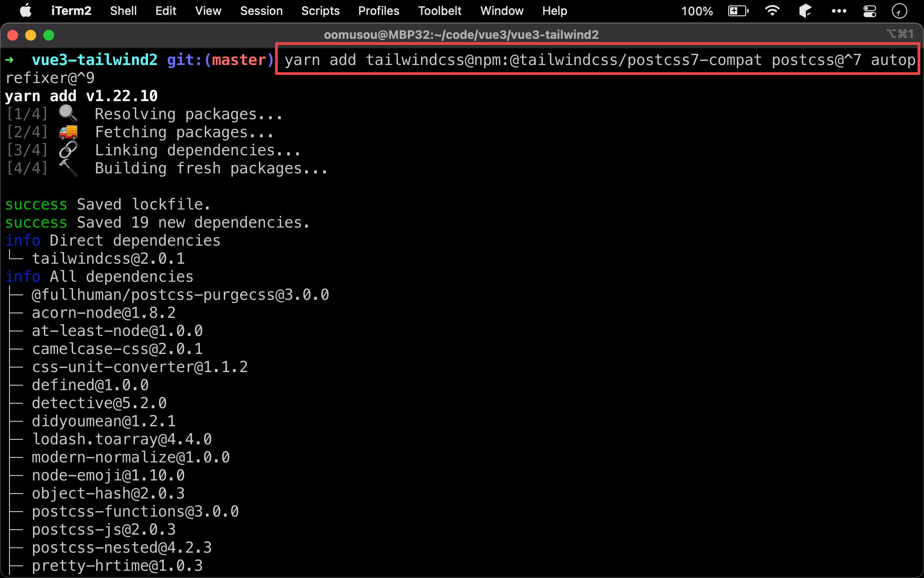Click the ⌥⌘1 shortcut indicator in title bar
Screen dimensions: 924x578
point(900,34)
